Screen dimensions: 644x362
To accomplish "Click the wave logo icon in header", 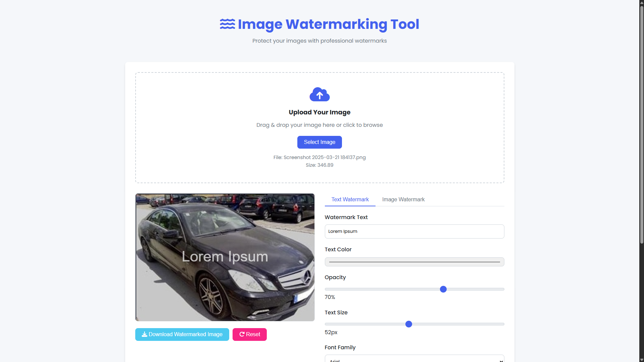I will [x=228, y=24].
